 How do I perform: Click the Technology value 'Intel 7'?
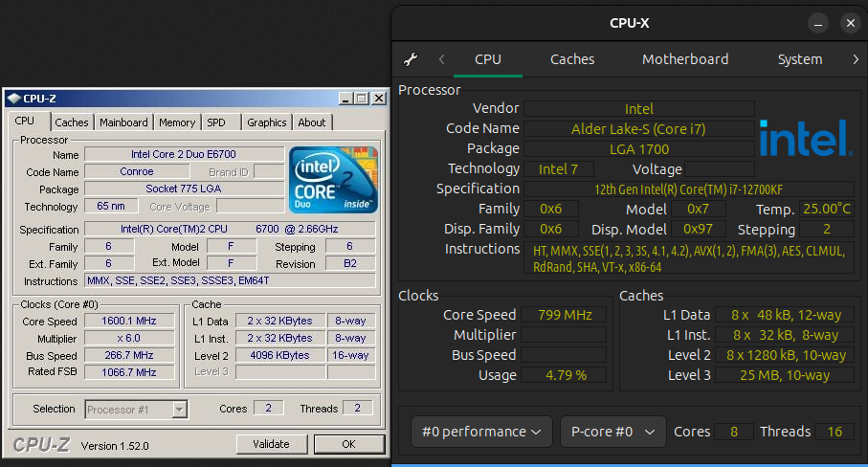pyautogui.click(x=559, y=169)
